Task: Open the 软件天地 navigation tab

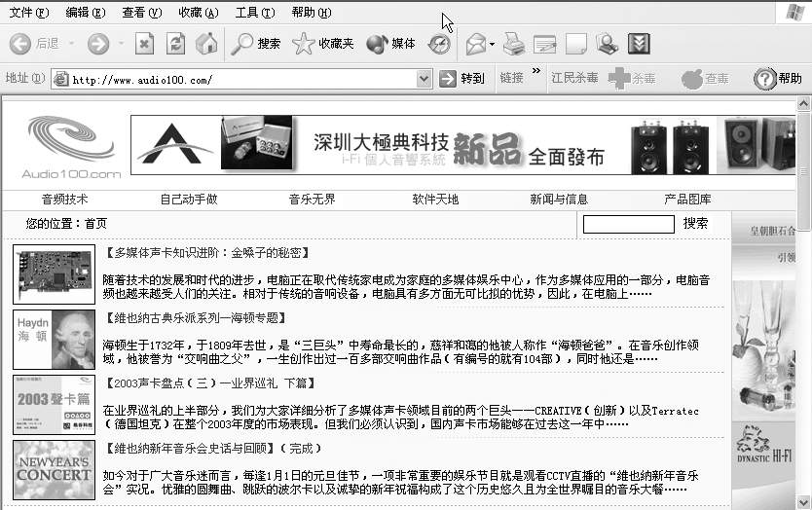Action: (435, 200)
